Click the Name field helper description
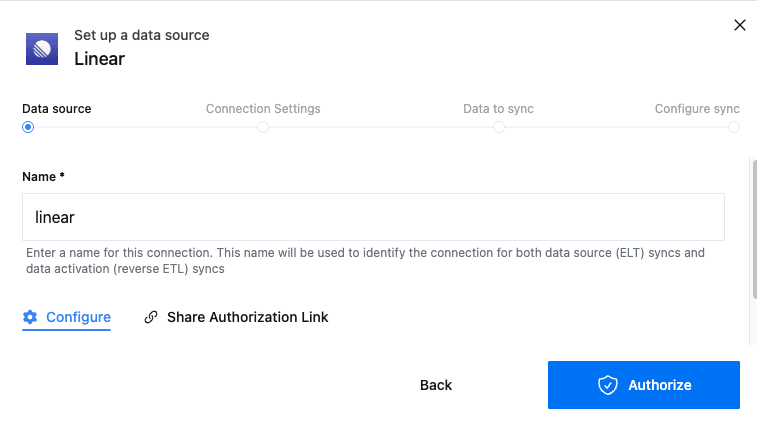 coord(365,261)
